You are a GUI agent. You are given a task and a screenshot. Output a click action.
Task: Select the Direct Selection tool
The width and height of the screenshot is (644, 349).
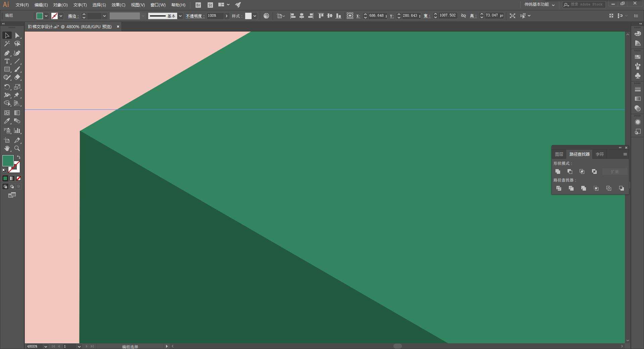(x=17, y=35)
